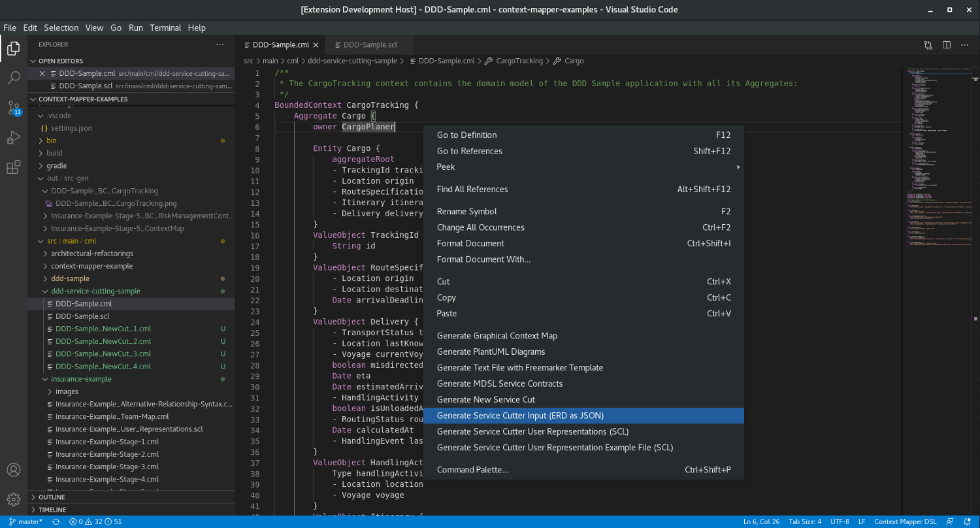
Task: Change language mode Context Mapper DSL
Action: (905, 521)
